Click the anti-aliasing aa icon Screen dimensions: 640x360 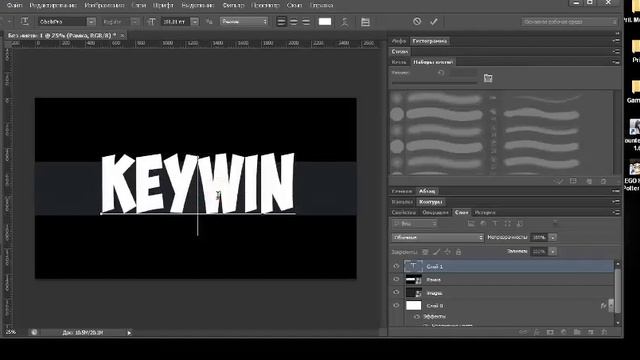tap(209, 21)
